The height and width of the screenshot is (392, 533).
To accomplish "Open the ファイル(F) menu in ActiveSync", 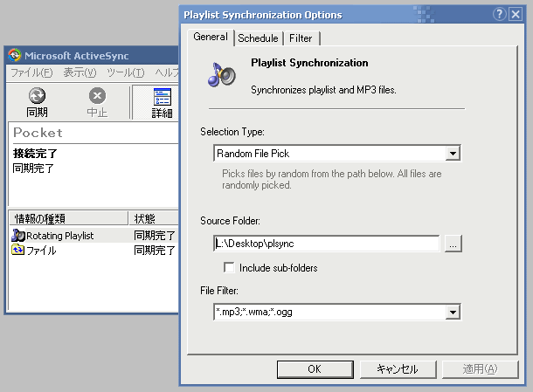I will [x=31, y=72].
